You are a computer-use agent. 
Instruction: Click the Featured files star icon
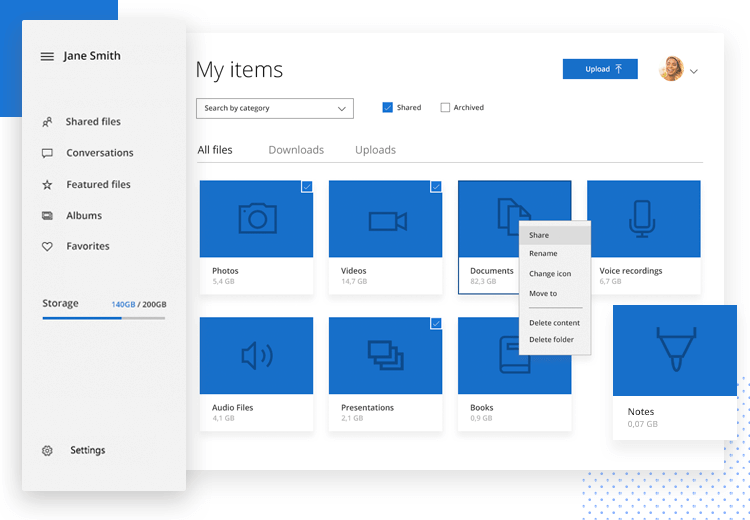click(47, 185)
